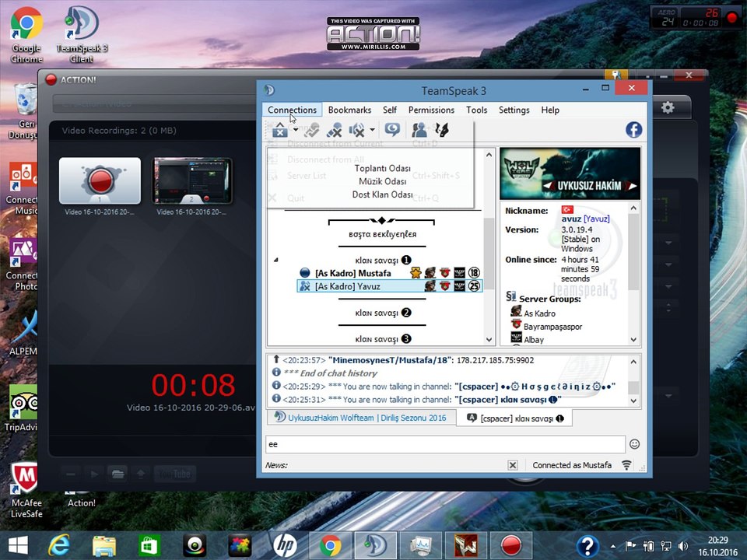This screenshot has width=747, height=560.
Task: Click the Action! upload arrow button
Action: pyautogui.click(x=141, y=474)
